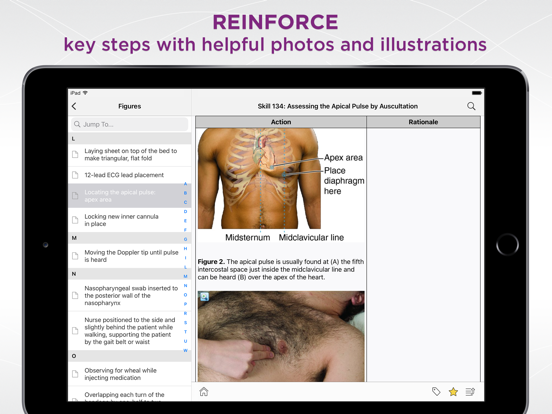This screenshot has height=414, width=552.
Task: Tap the iPad status bar battery icon
Action: coord(477,93)
